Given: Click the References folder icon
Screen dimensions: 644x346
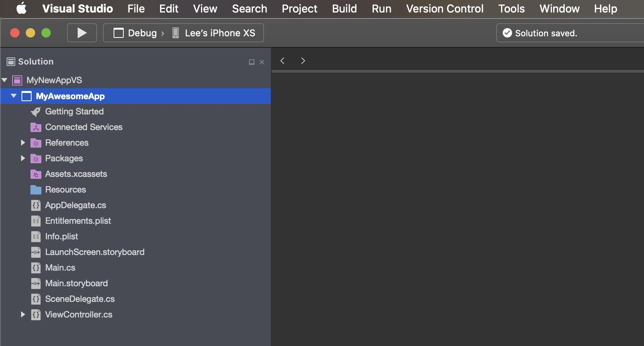Looking at the screenshot, I should 36,143.
